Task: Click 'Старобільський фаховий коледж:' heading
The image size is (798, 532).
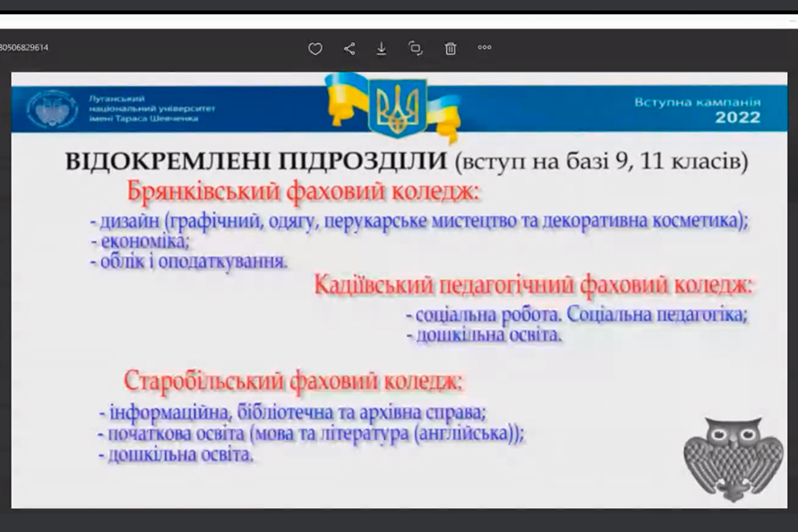Action: [293, 380]
